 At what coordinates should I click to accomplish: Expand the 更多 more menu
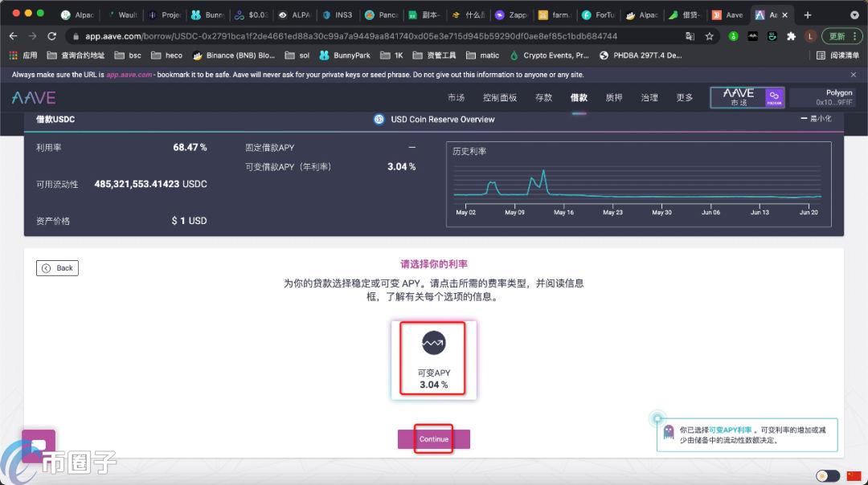(685, 98)
